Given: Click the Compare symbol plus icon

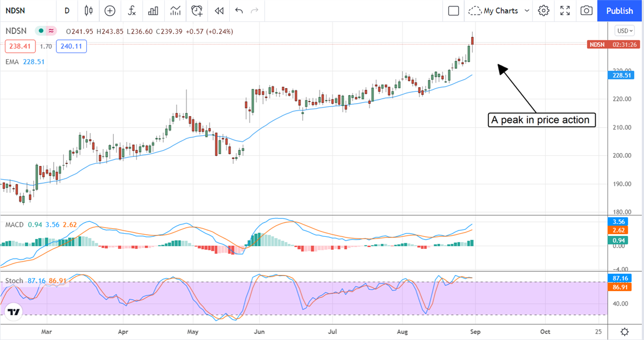Looking at the screenshot, I should 110,11.
